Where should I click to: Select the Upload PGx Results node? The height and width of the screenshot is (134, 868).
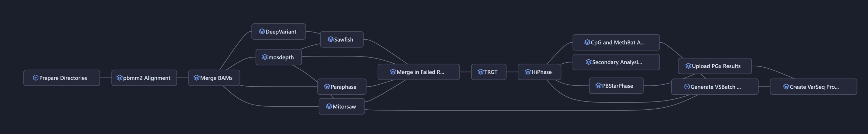coord(715,66)
